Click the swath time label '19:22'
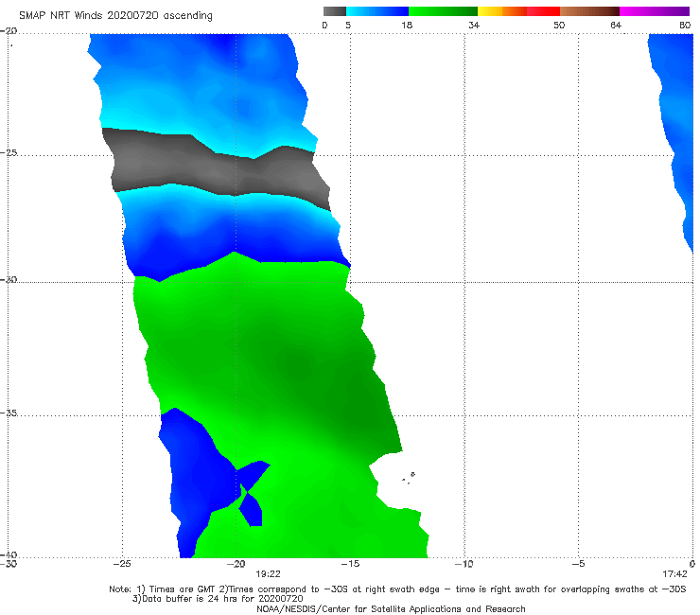Image resolution: width=700 pixels, height=615 pixels. pos(268,574)
